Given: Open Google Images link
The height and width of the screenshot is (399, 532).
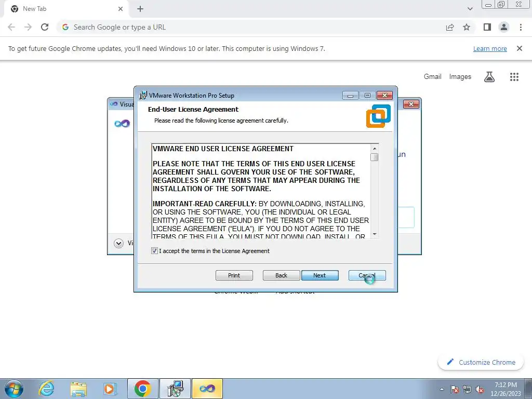Looking at the screenshot, I should point(460,77).
